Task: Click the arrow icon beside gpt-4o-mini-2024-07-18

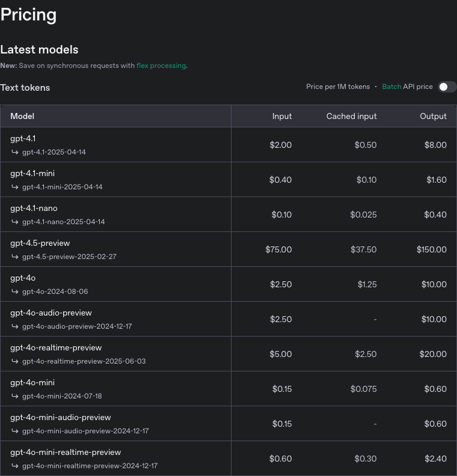Action: coord(15,396)
